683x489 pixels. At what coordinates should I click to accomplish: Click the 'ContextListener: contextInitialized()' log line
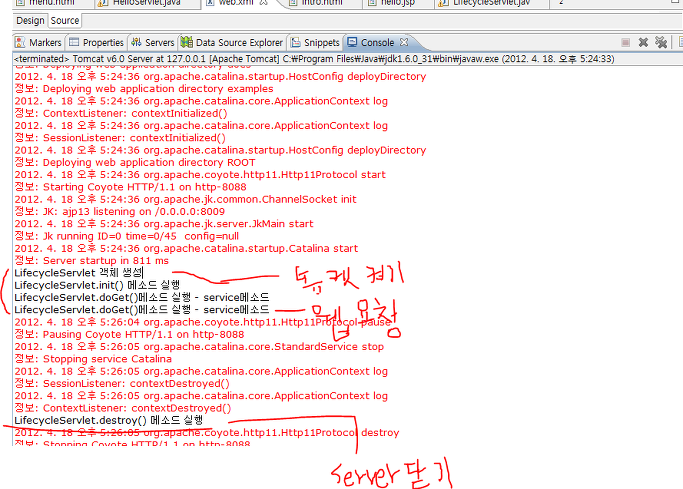(x=121, y=113)
